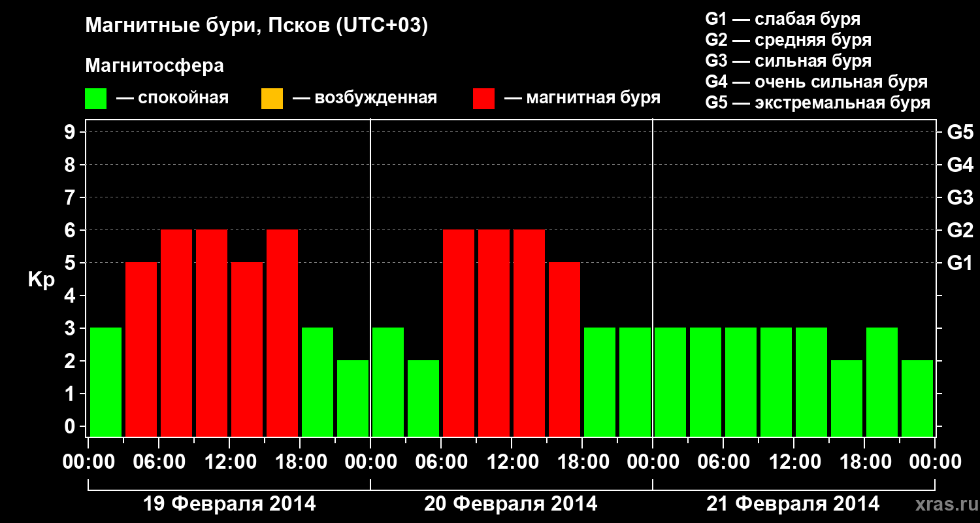Click the 'G4 — очень сильная буря' legend line

[x=816, y=82]
